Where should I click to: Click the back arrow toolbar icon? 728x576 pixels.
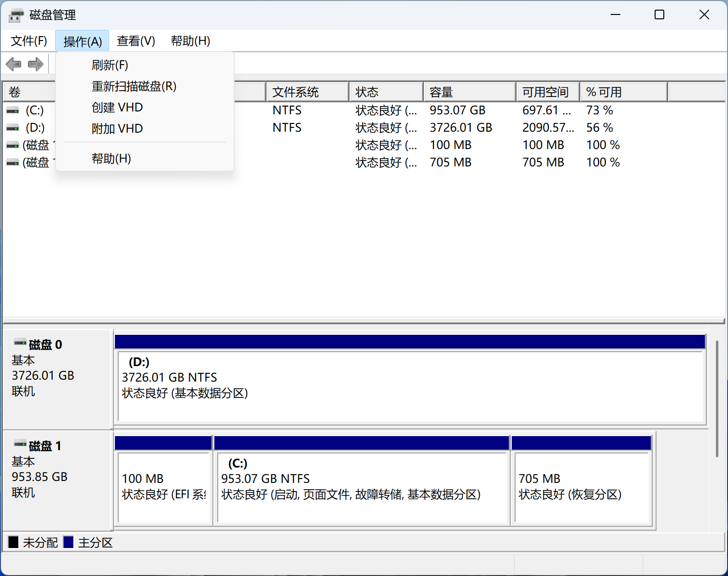[14, 64]
